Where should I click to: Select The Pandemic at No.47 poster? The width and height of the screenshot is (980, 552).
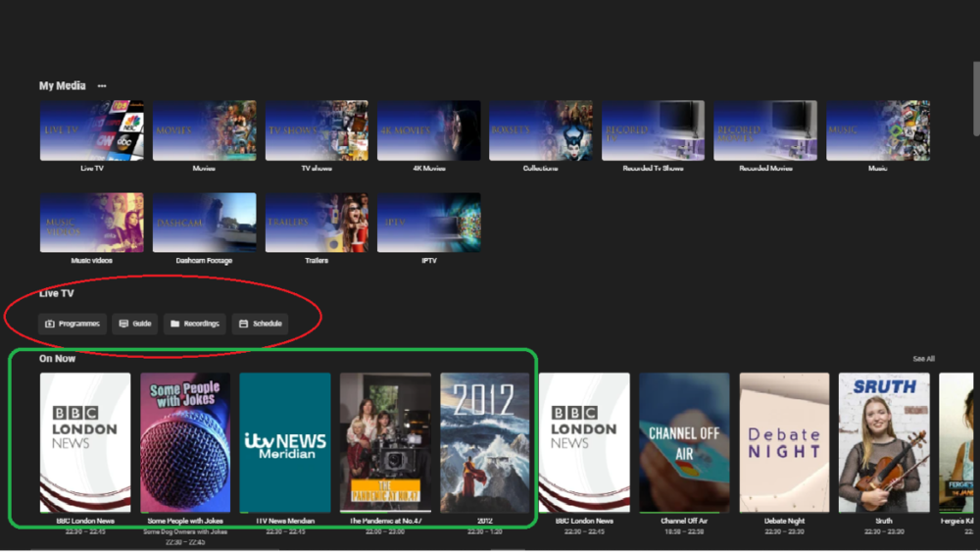(x=385, y=442)
